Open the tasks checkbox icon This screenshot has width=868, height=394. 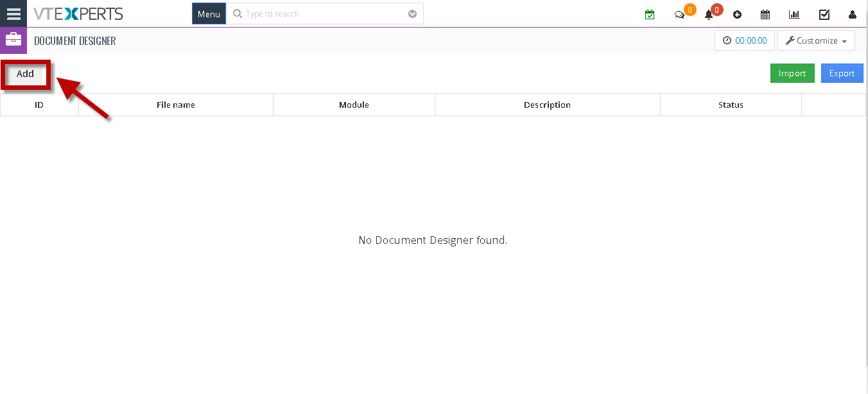point(824,14)
